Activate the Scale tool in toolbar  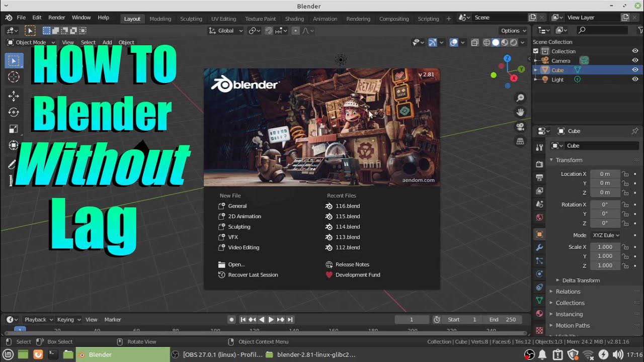(x=14, y=129)
